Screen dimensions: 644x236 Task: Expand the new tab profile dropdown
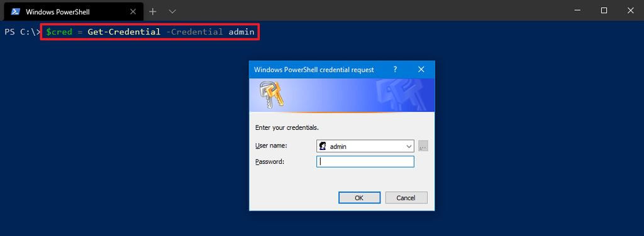[x=172, y=11]
